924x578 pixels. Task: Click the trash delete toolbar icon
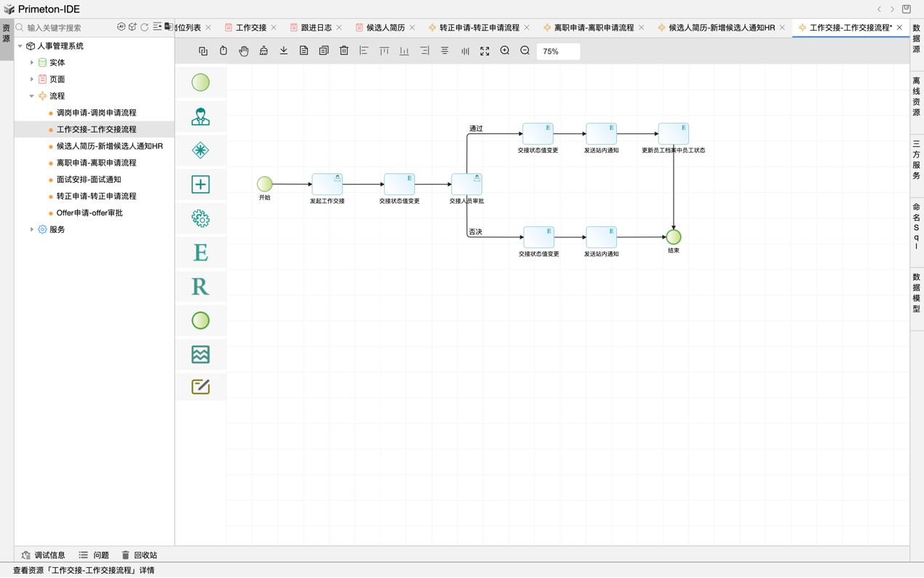(344, 51)
